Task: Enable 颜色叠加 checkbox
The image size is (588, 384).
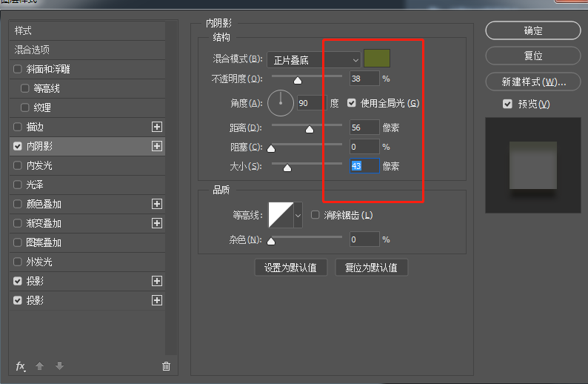Action: tap(18, 204)
